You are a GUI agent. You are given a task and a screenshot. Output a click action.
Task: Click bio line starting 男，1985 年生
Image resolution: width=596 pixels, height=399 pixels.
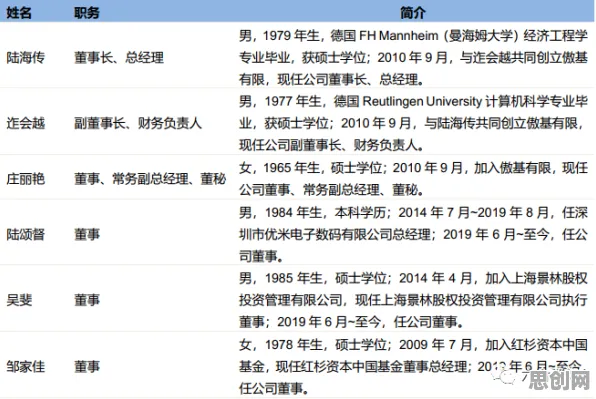coord(414,278)
